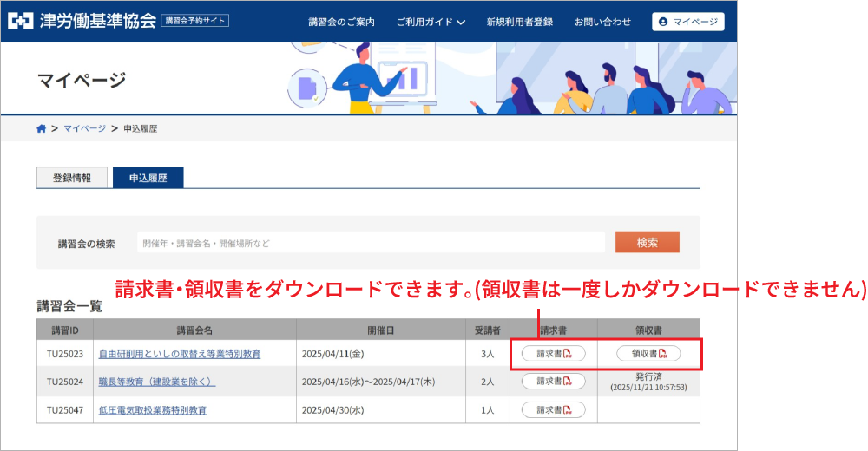Go to 新規利用者登録 page
This screenshot has height=451, width=868.
coord(519,22)
